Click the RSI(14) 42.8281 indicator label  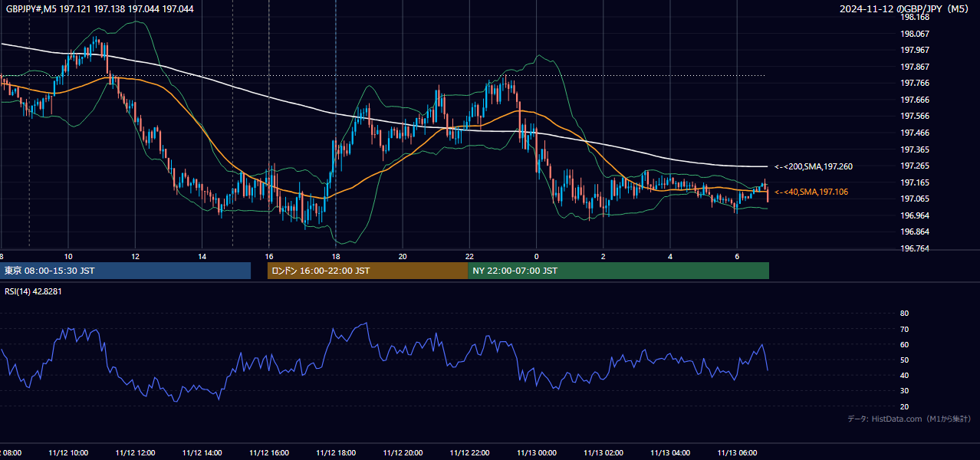click(33, 291)
